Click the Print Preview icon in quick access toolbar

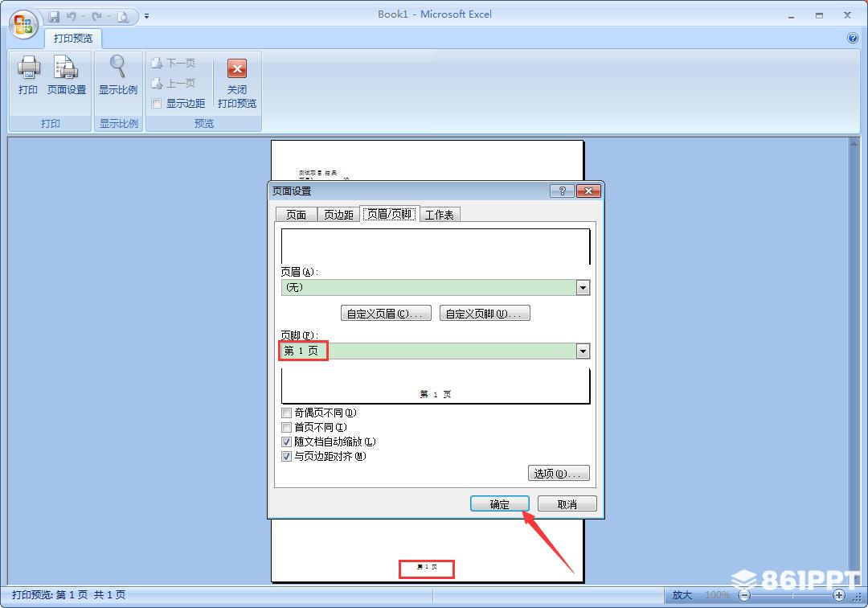click(123, 17)
